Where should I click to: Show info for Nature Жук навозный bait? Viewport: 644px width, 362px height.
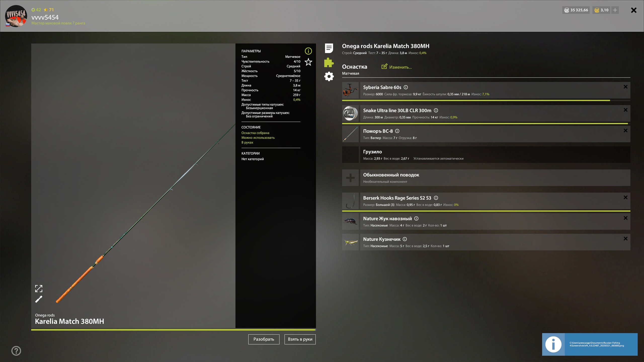tap(416, 218)
